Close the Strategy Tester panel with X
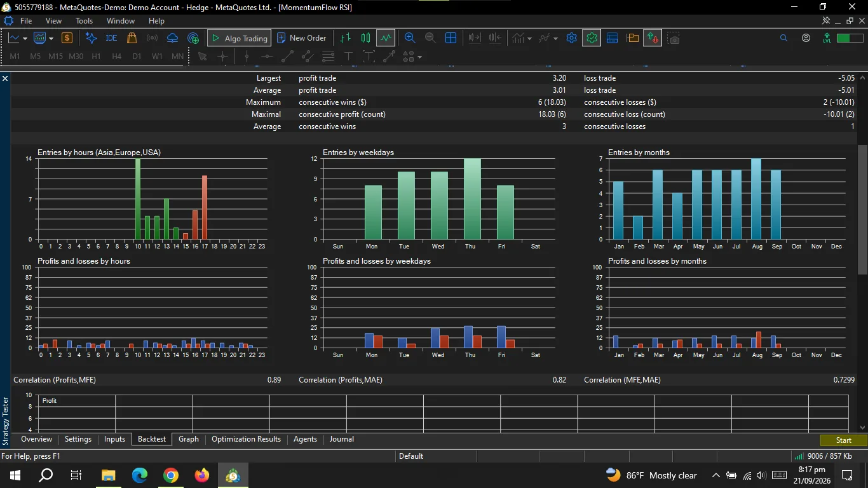 (5, 78)
